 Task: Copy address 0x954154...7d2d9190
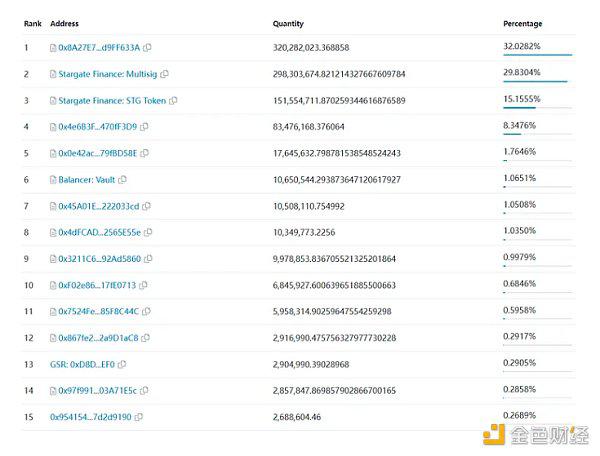[139, 417]
